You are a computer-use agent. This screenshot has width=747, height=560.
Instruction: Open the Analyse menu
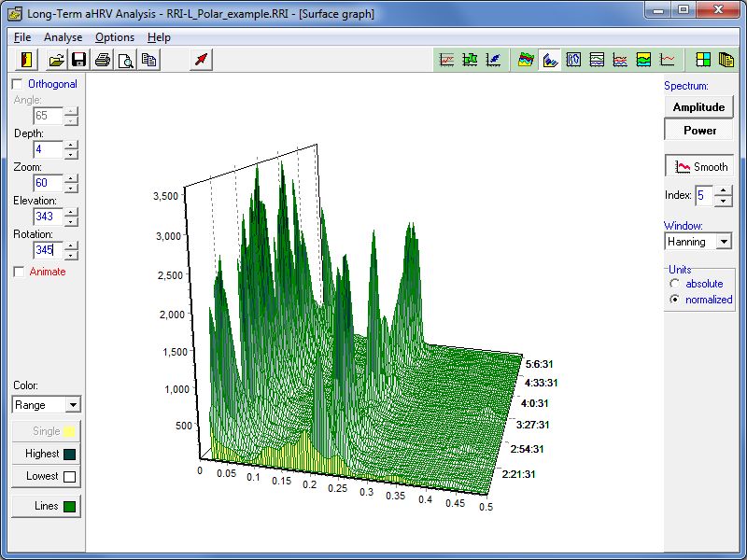[63, 37]
